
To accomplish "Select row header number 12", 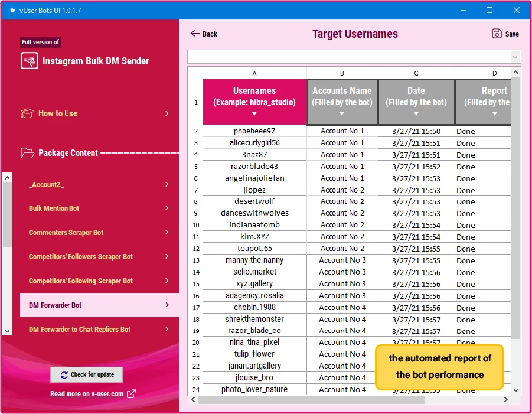I will (196, 249).
